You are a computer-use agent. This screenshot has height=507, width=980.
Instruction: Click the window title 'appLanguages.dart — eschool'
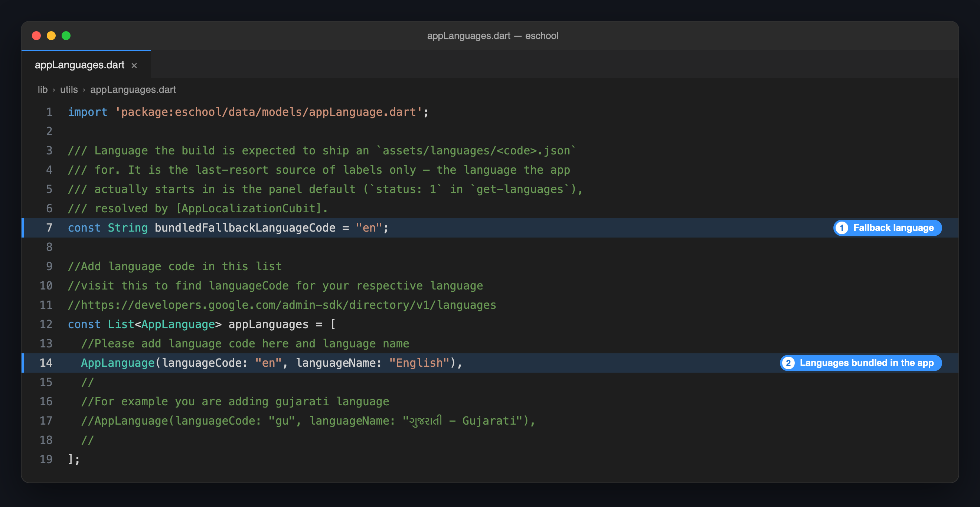(493, 36)
